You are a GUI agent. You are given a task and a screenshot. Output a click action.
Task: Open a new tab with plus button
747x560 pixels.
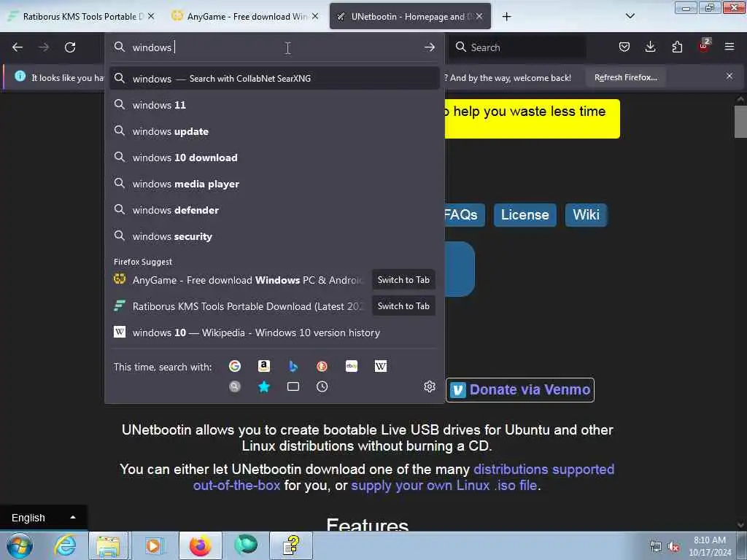tap(506, 17)
